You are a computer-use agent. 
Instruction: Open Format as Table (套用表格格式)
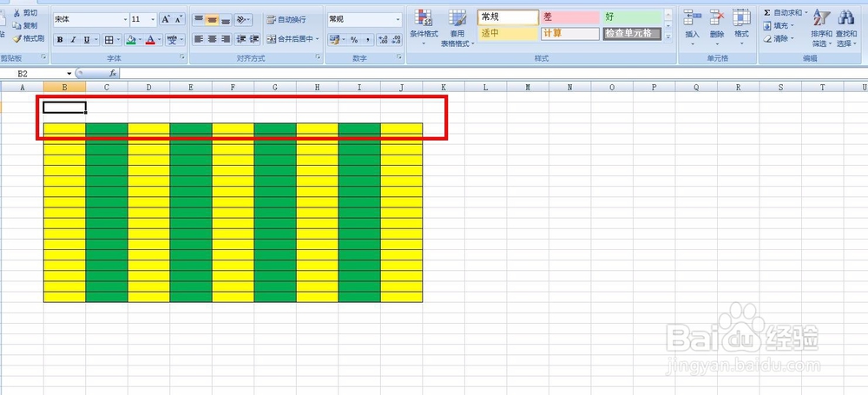[x=457, y=28]
